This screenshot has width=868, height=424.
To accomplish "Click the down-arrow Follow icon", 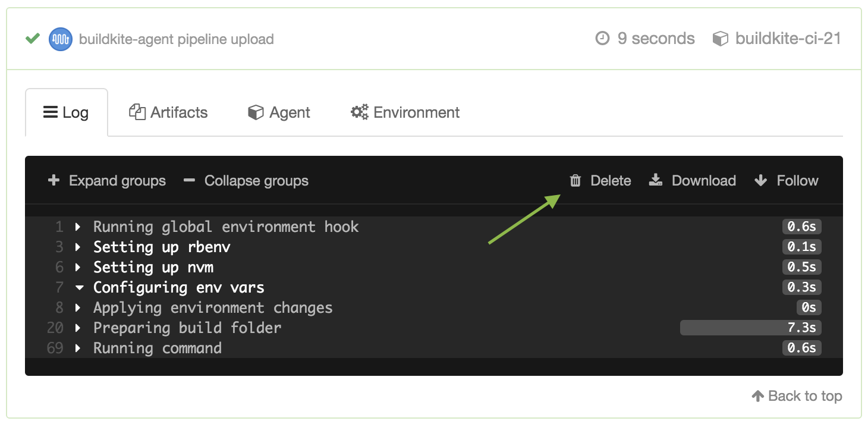I will point(762,181).
